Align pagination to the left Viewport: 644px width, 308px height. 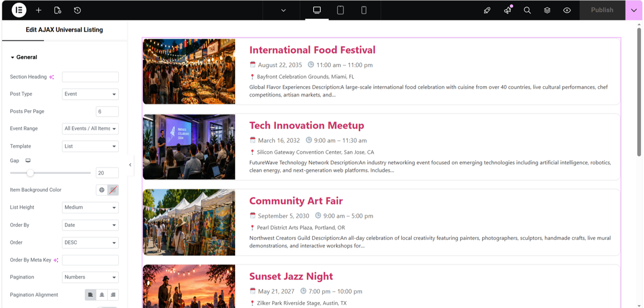click(91, 295)
